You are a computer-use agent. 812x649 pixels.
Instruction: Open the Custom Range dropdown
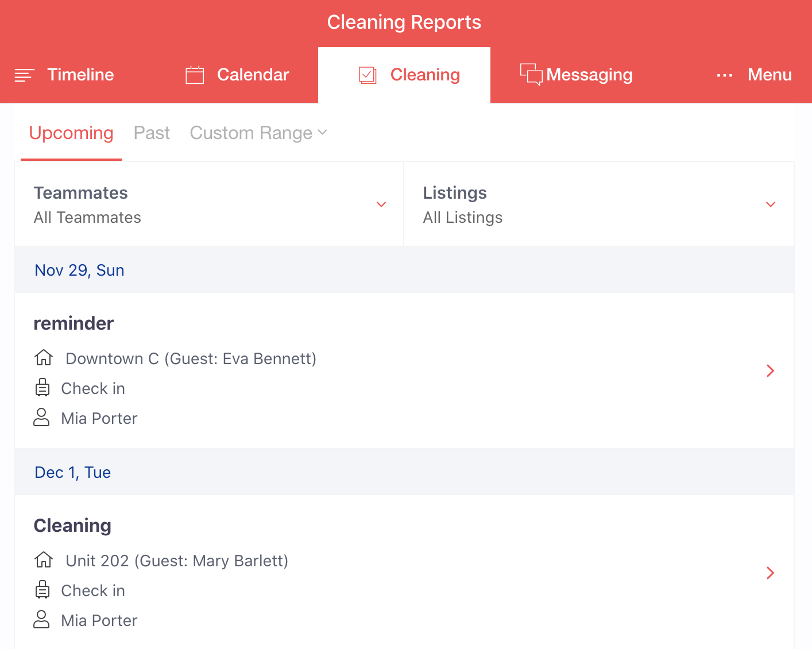(x=258, y=133)
